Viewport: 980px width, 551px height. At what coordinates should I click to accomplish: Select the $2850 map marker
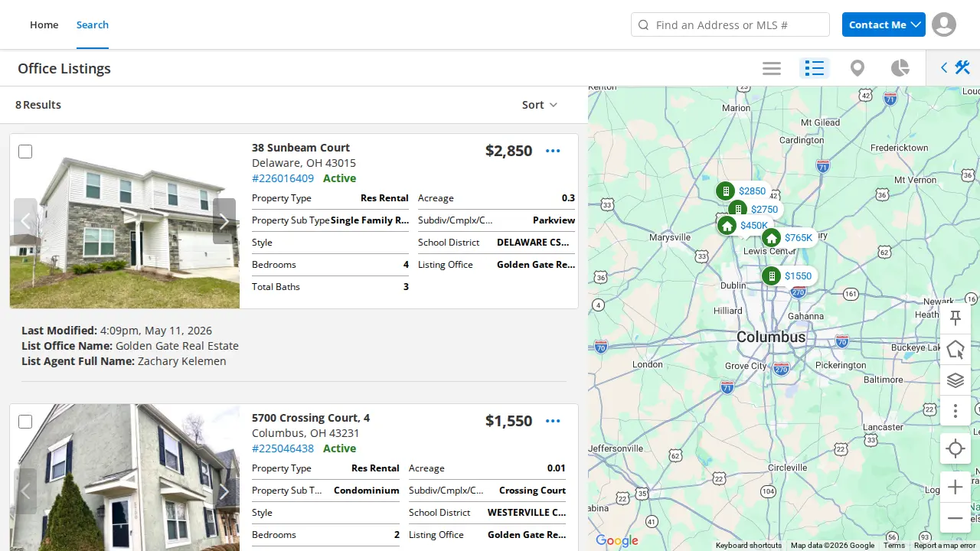[x=741, y=191]
